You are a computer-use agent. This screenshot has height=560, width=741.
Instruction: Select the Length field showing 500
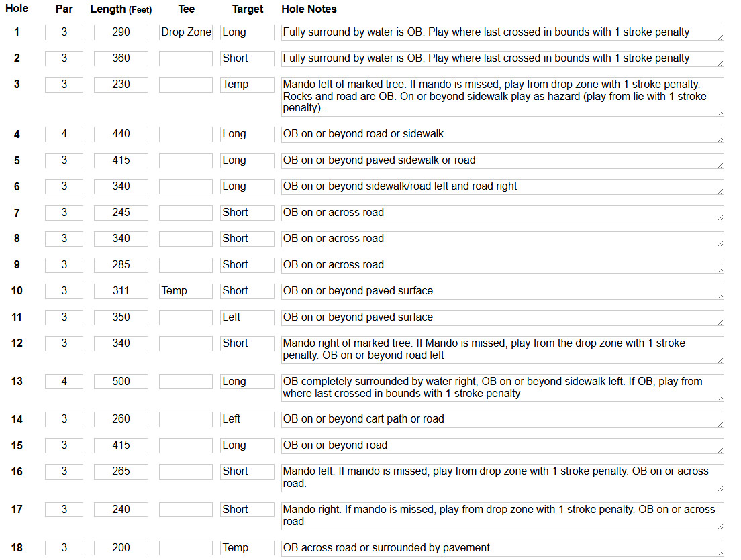coord(121,382)
